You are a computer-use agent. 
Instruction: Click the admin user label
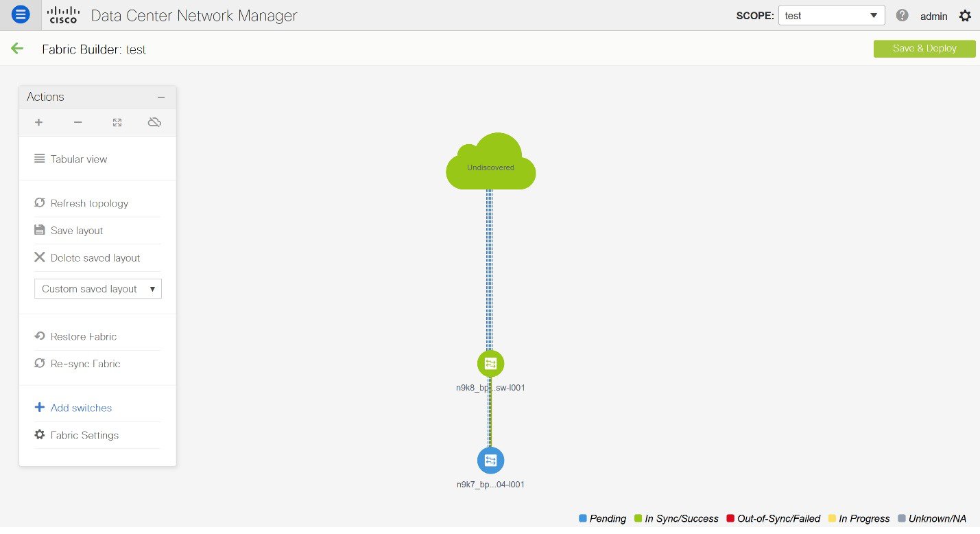point(933,16)
